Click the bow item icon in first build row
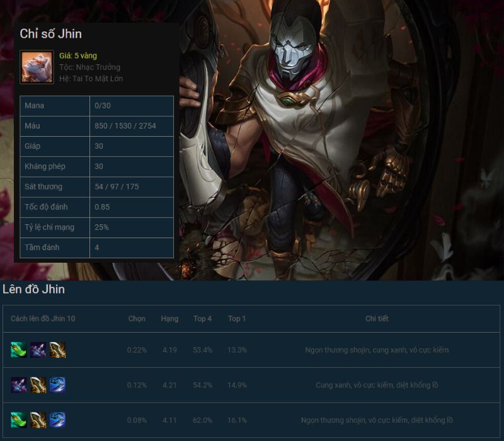The width and height of the screenshot is (504, 441). pyautogui.click(x=38, y=350)
